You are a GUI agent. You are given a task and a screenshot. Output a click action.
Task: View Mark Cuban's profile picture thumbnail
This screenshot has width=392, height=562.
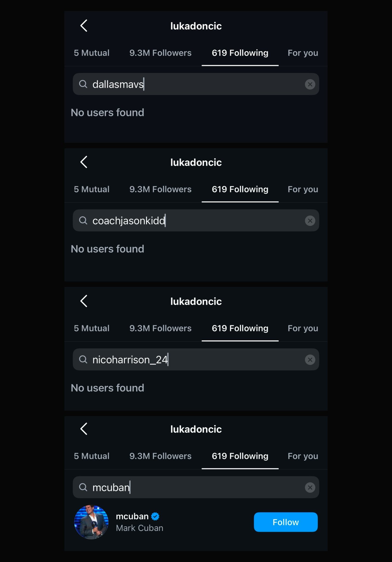[92, 522]
